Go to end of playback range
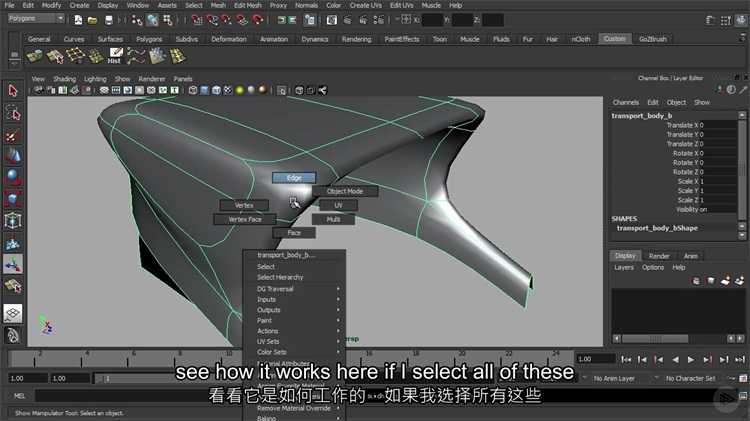The image size is (750, 421). click(739, 359)
